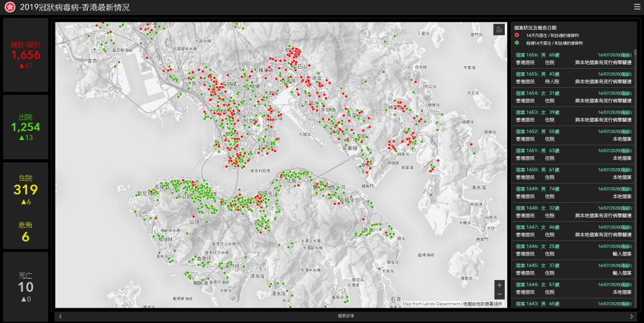This screenshot has height=323, width=644.
Task: Select case 1655 awaiting admission entry
Action: pyautogui.click(x=573, y=78)
